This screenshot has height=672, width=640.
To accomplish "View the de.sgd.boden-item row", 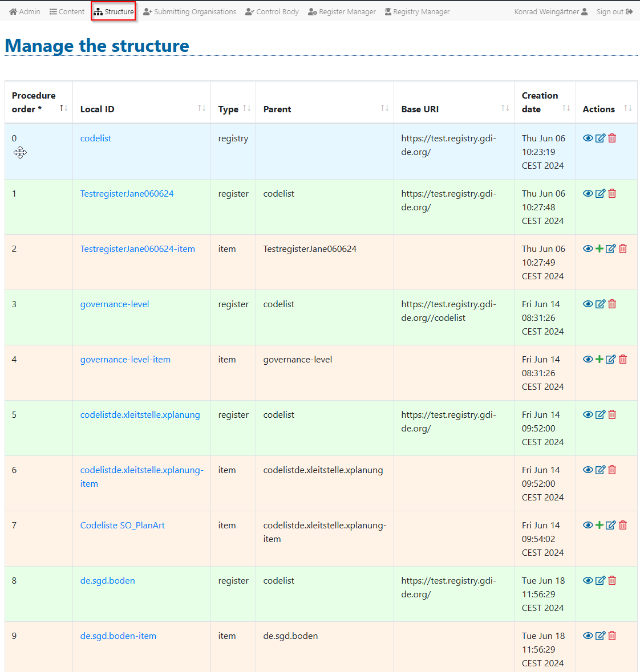I will click(x=588, y=636).
